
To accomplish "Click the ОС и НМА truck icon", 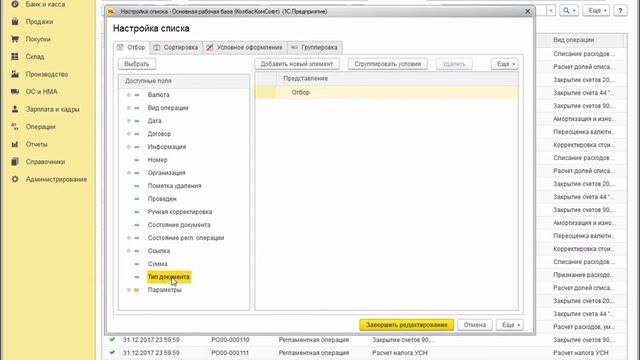I will pyautogui.click(x=15, y=92).
